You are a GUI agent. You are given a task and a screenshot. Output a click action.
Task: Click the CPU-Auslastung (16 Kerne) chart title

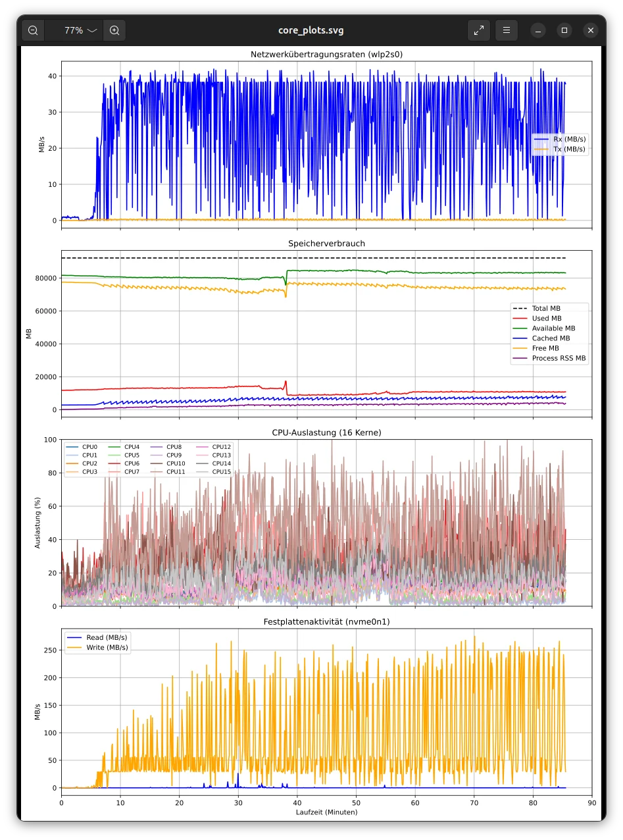tap(327, 433)
